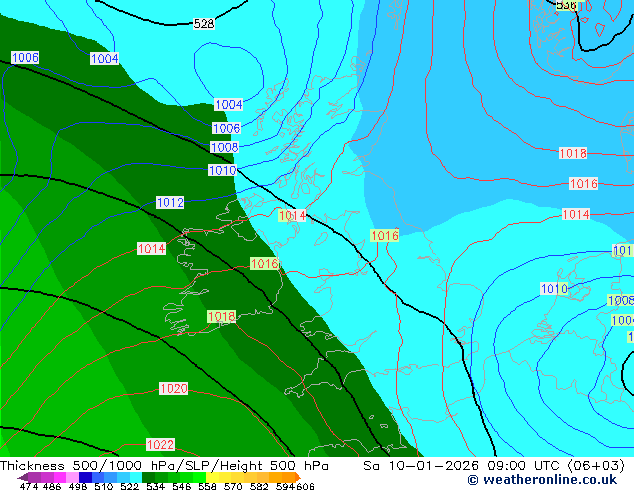
Task: Click the blue 1010 label over the Netherlands
Action: pos(554,289)
